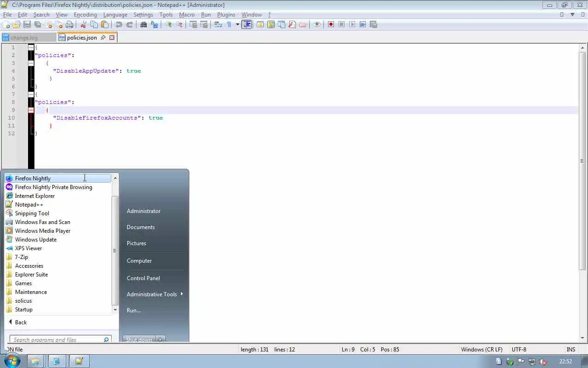Click the Paste toolbar icon

(x=105, y=24)
